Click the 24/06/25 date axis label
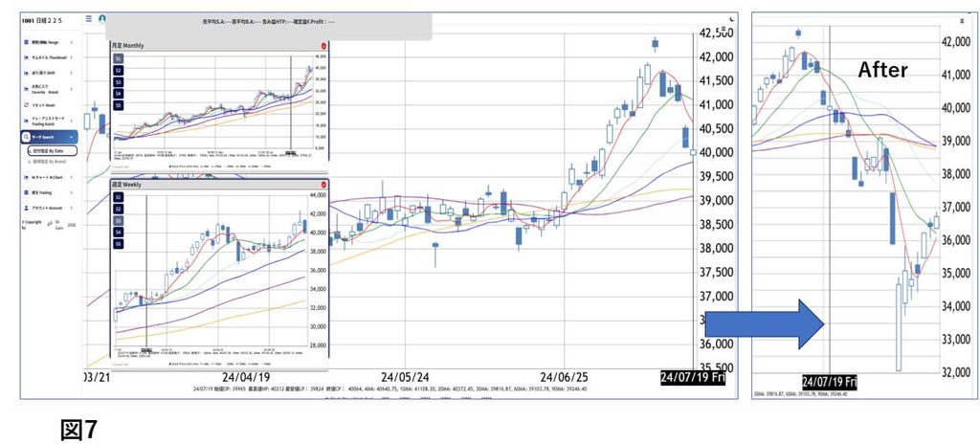Image resolution: width=980 pixels, height=444 pixels. (565, 377)
